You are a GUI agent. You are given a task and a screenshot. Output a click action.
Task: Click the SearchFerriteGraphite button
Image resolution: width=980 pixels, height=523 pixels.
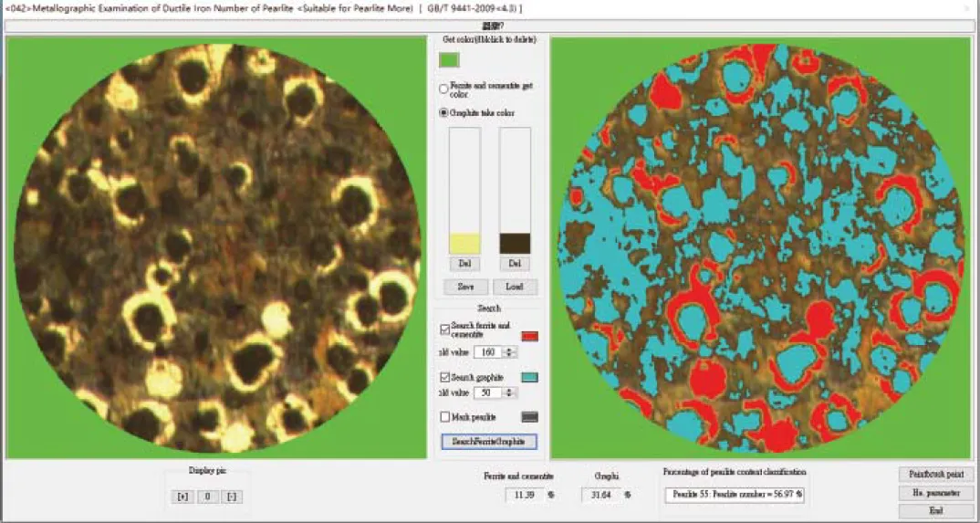tap(489, 442)
